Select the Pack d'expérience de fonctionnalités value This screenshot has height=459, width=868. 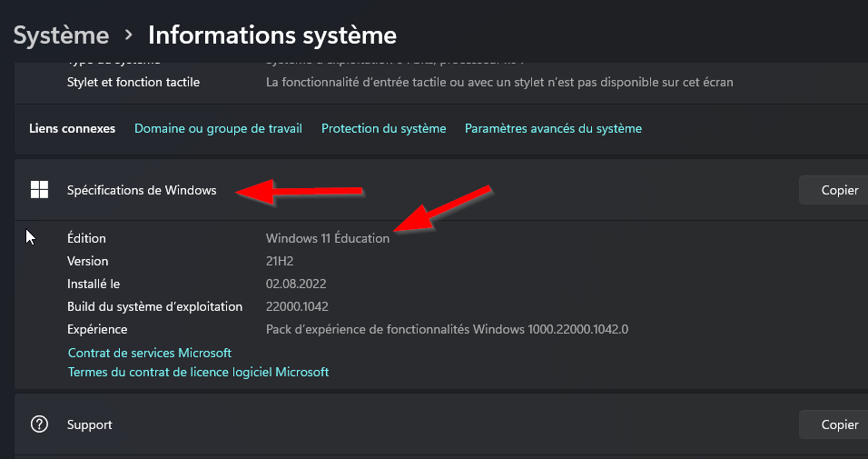coord(447,329)
